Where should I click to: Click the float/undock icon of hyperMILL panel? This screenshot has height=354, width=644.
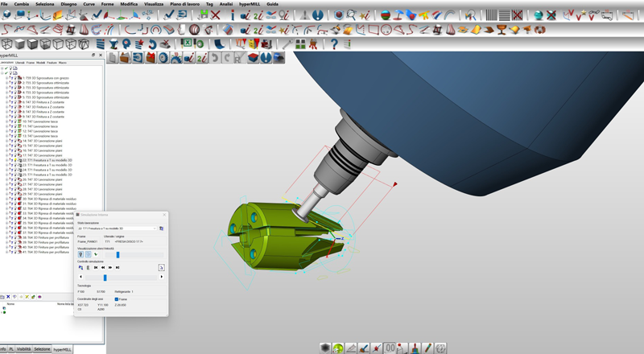point(93,55)
